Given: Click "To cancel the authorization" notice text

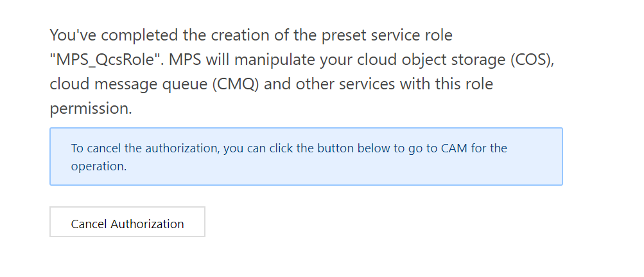Looking at the screenshot, I should tap(145, 148).
